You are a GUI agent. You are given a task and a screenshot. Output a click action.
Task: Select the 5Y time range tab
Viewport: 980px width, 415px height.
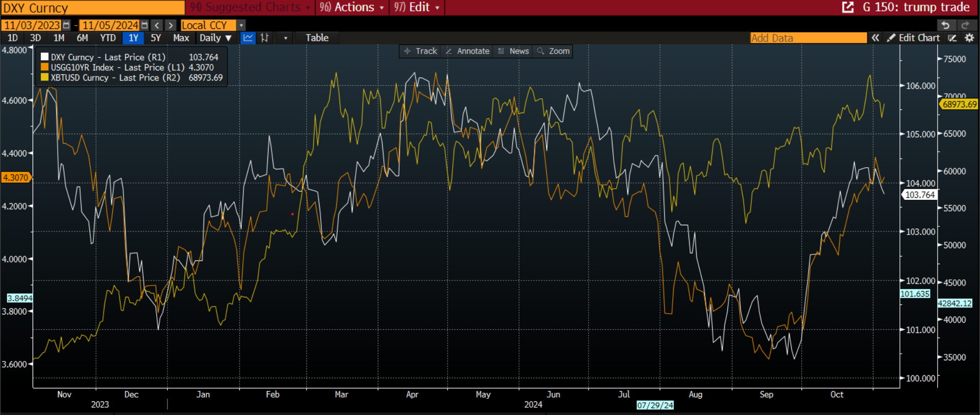pyautogui.click(x=156, y=38)
